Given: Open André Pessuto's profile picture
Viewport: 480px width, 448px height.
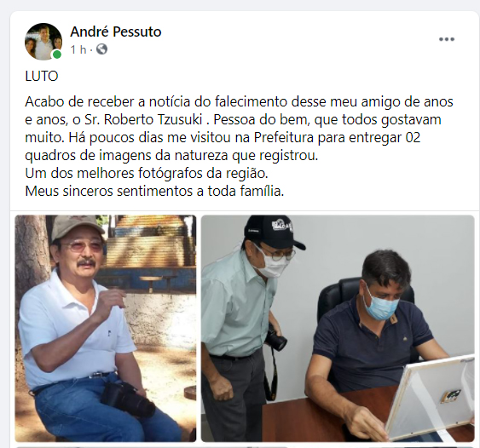Looking at the screenshot, I should [43, 41].
